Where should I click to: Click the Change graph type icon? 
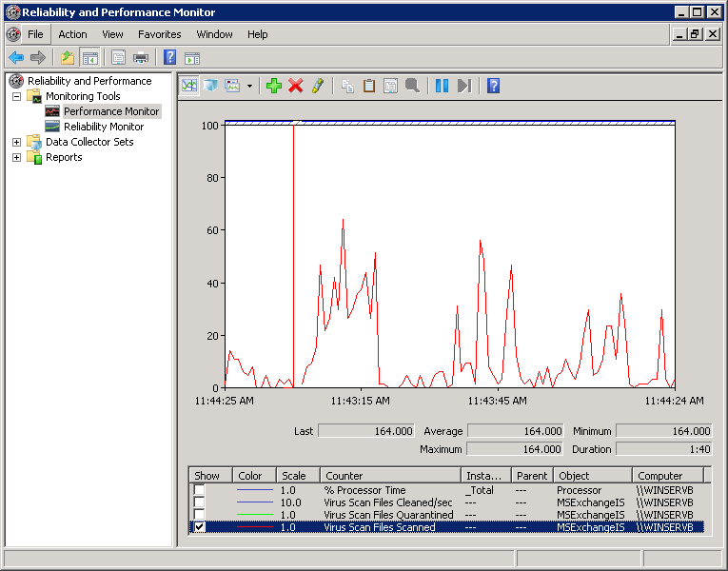point(232,86)
